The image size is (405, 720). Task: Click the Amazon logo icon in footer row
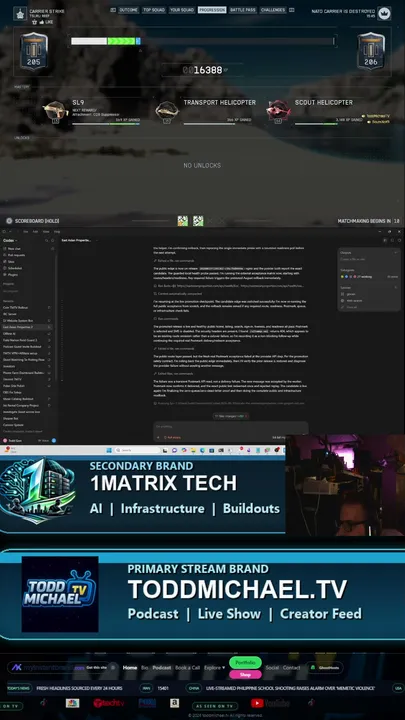[x=174, y=703]
